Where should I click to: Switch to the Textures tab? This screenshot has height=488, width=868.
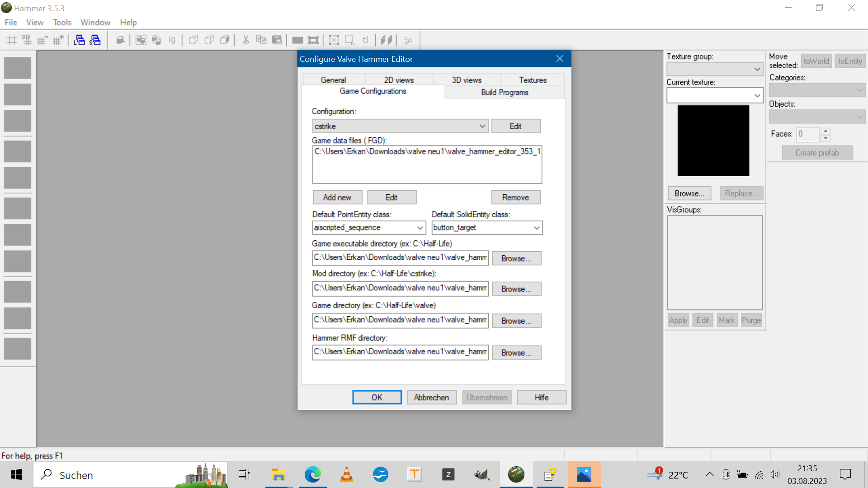click(533, 80)
